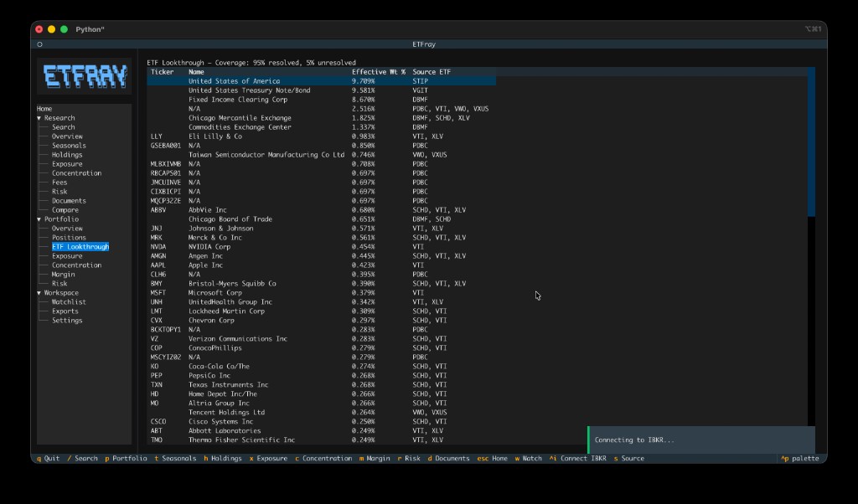Dismiss the Connecting to IBKR notification
The width and height of the screenshot is (858, 504).
pos(701,440)
